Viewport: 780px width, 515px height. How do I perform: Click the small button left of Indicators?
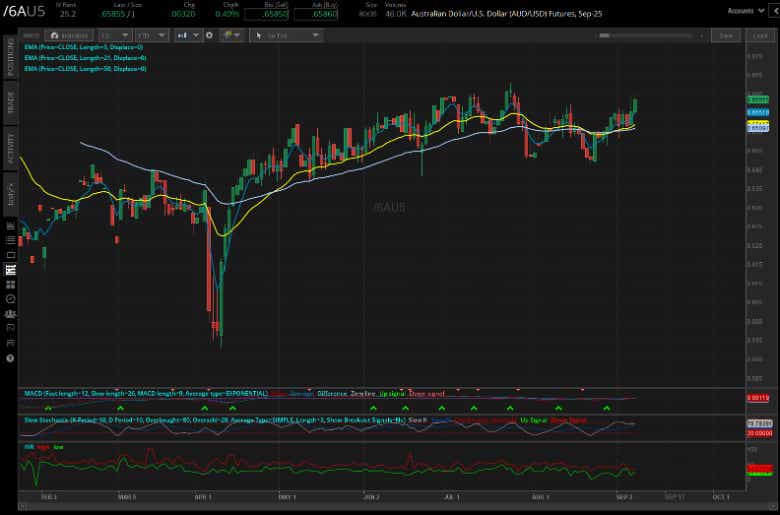click(x=31, y=36)
